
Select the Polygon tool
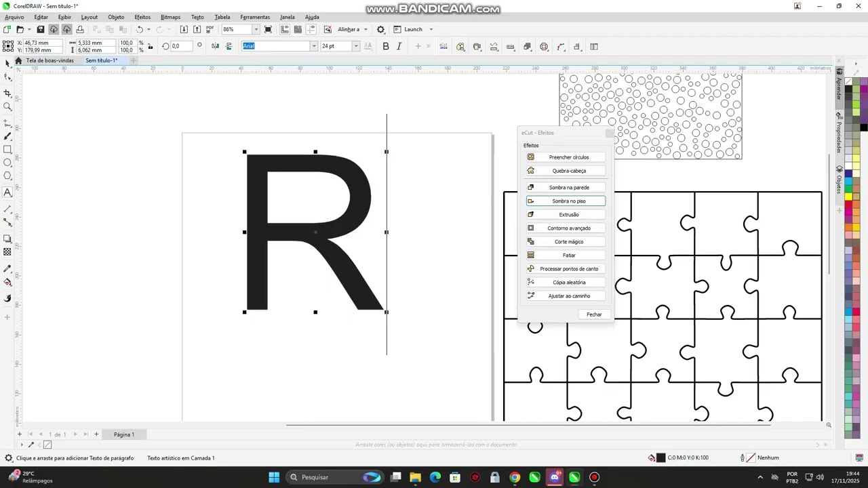click(7, 176)
